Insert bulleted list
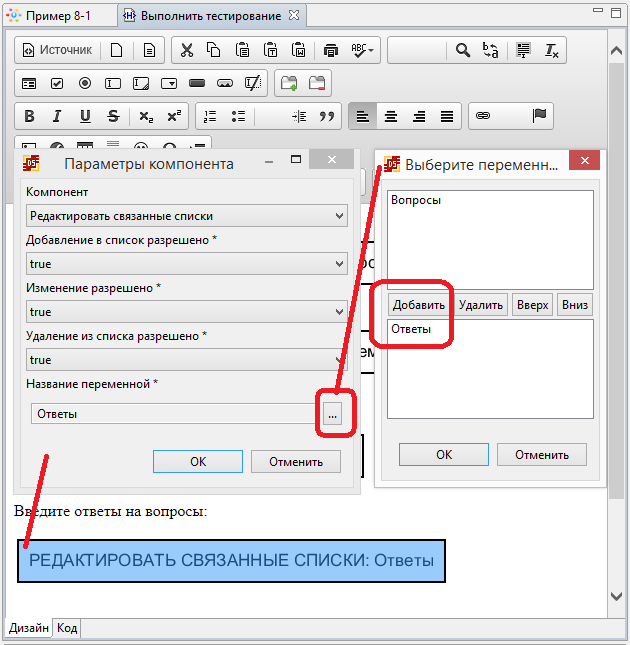The image size is (630, 645). tap(238, 116)
